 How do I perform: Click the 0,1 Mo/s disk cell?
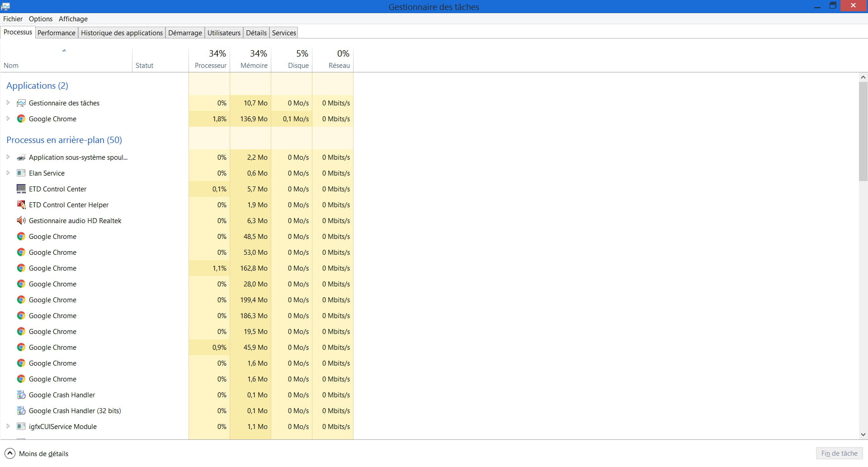[x=292, y=119]
